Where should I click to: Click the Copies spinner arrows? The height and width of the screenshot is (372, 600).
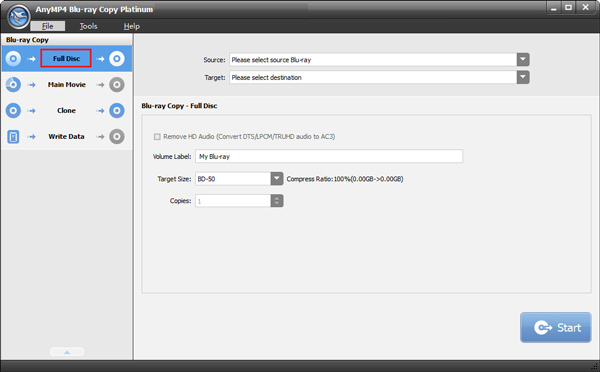click(277, 201)
